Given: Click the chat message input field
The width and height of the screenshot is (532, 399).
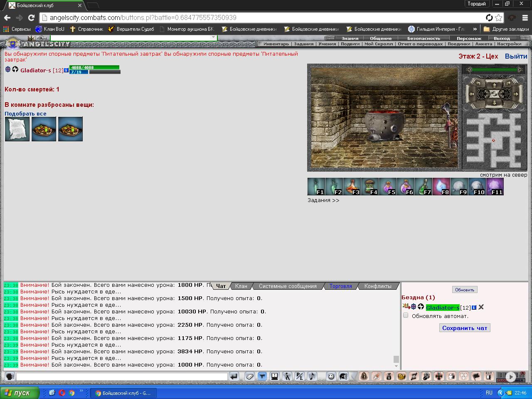Looking at the screenshot, I should (x=122, y=377).
